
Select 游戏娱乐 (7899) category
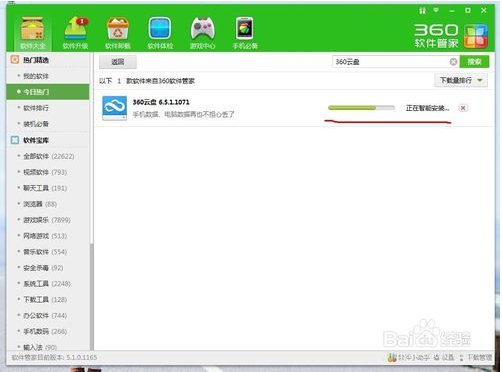click(47, 220)
